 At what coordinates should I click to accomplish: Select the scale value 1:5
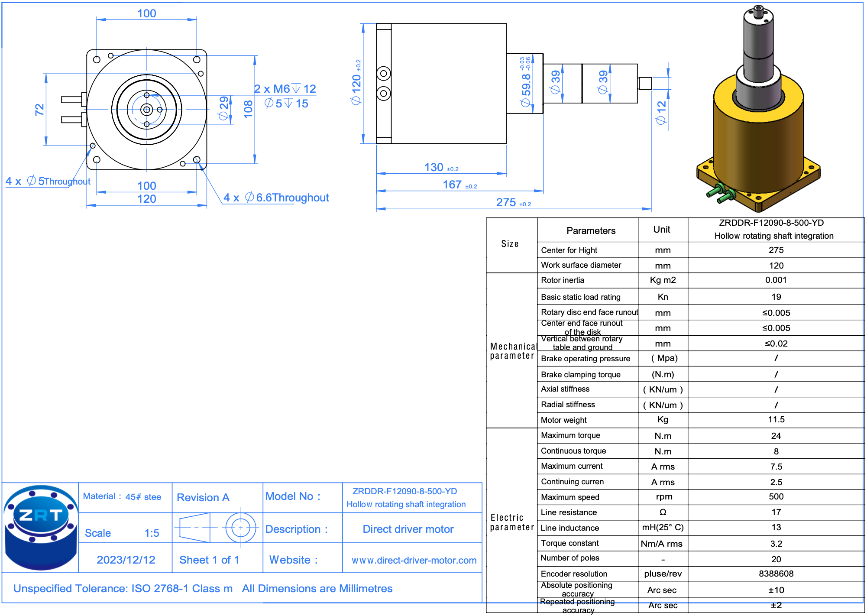click(152, 533)
